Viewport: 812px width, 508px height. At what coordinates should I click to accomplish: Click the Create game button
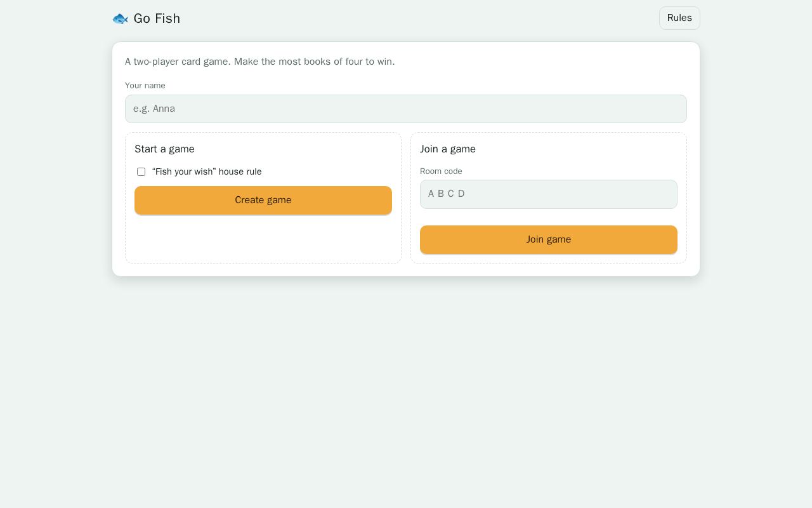pos(263,201)
